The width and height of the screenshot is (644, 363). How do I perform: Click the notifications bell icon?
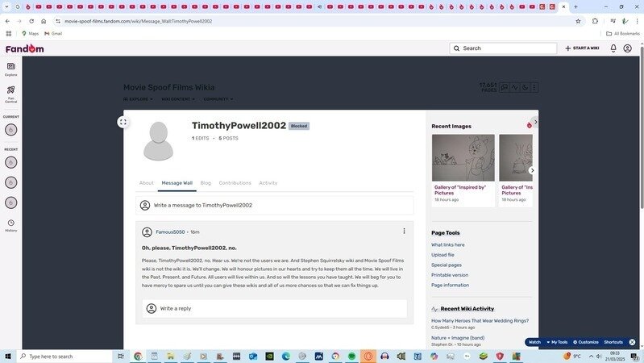coord(613,48)
